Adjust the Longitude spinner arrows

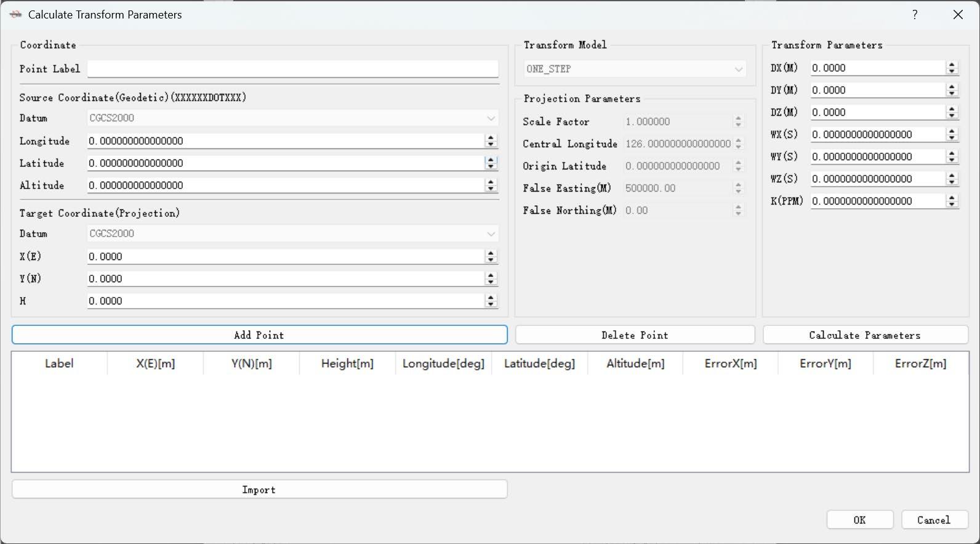491,141
